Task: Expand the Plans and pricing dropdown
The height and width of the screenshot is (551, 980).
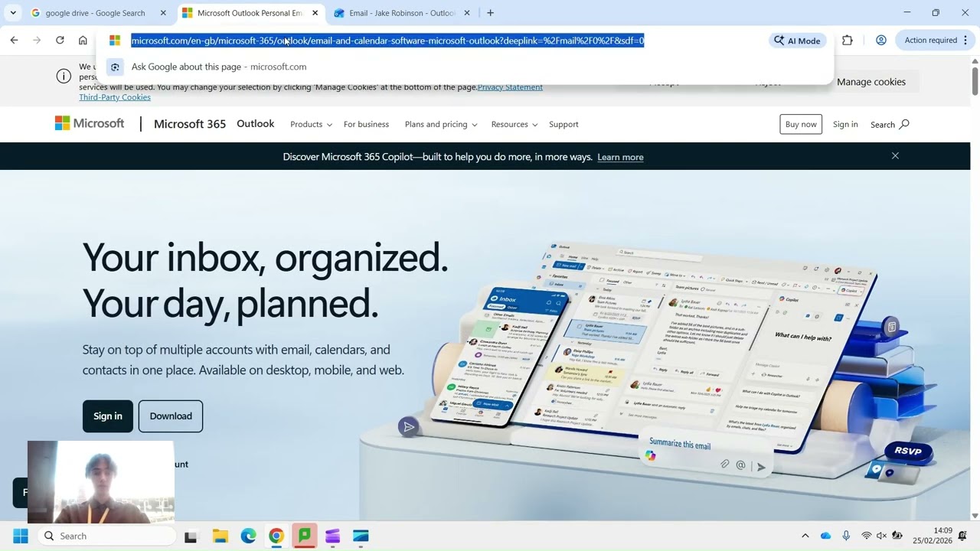Action: tap(441, 124)
